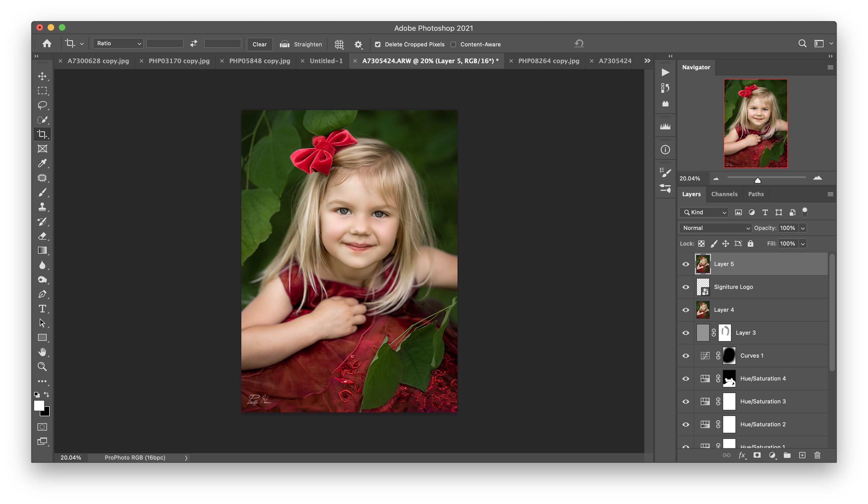Viewport: 868px width, 504px height.
Task: Open the Info panel icon
Action: 665,150
